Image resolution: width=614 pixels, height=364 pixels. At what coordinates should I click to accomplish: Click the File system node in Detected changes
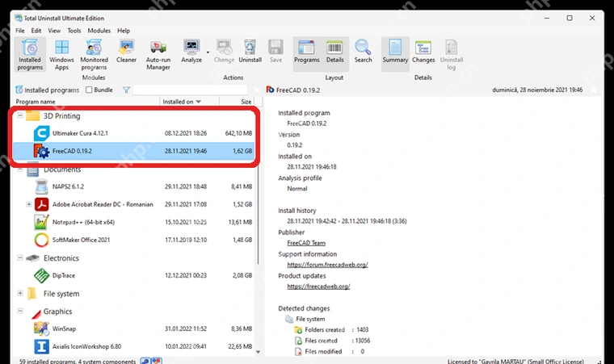point(305,319)
